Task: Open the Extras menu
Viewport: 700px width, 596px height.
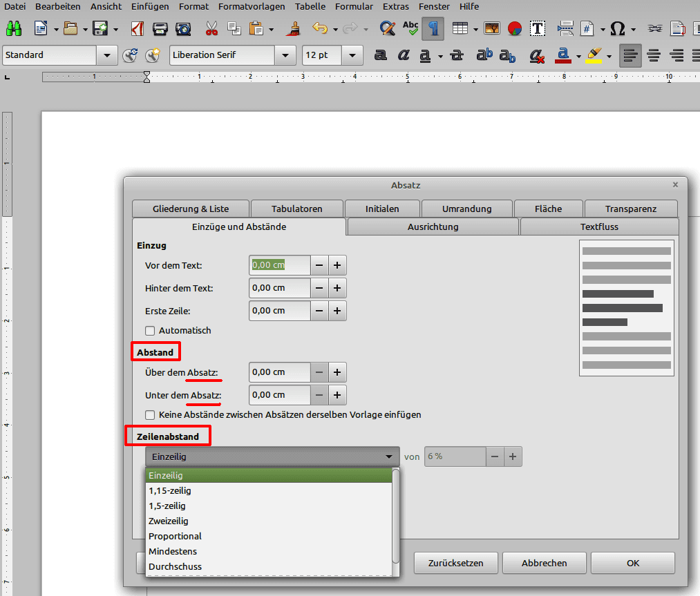Action: click(395, 7)
